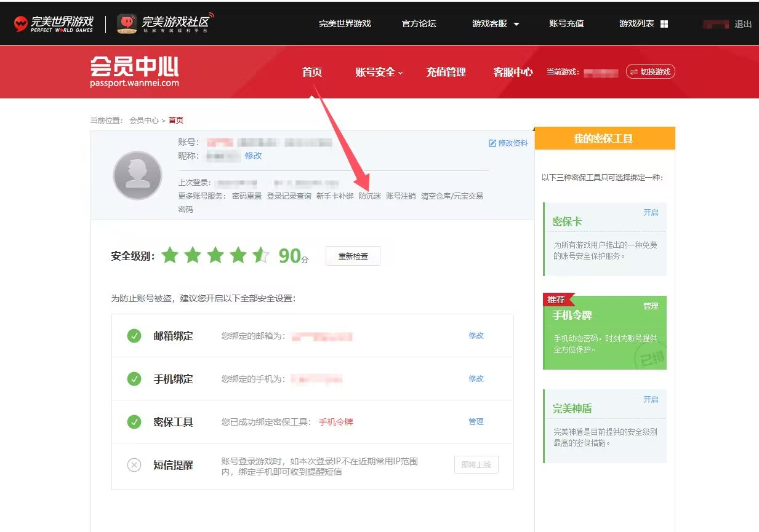Go to 官方论坛 in the top navigation

(419, 24)
